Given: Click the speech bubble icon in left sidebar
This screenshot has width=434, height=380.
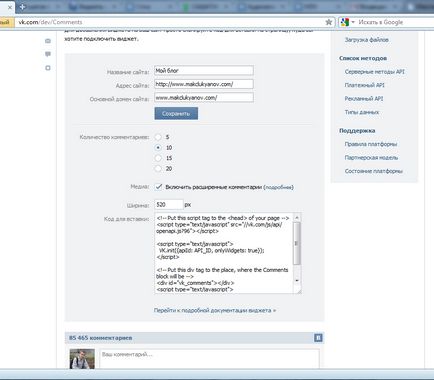Looking at the screenshot, I should point(48,54).
